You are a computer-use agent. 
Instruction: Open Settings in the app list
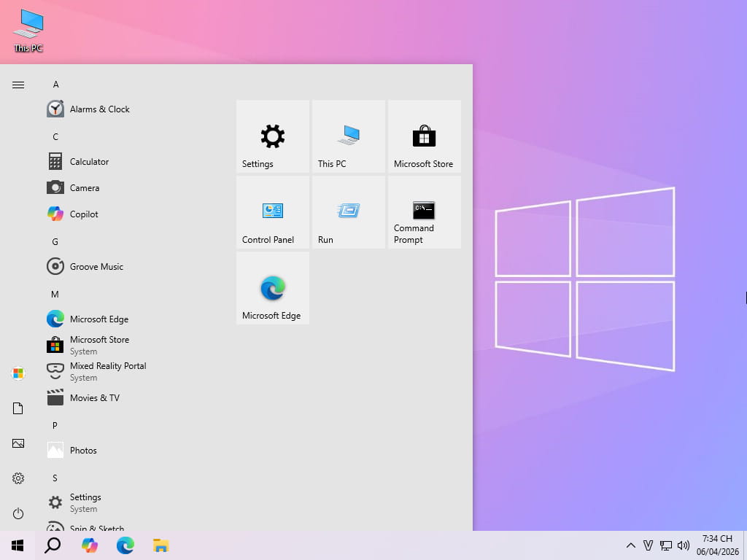pyautogui.click(x=128, y=502)
